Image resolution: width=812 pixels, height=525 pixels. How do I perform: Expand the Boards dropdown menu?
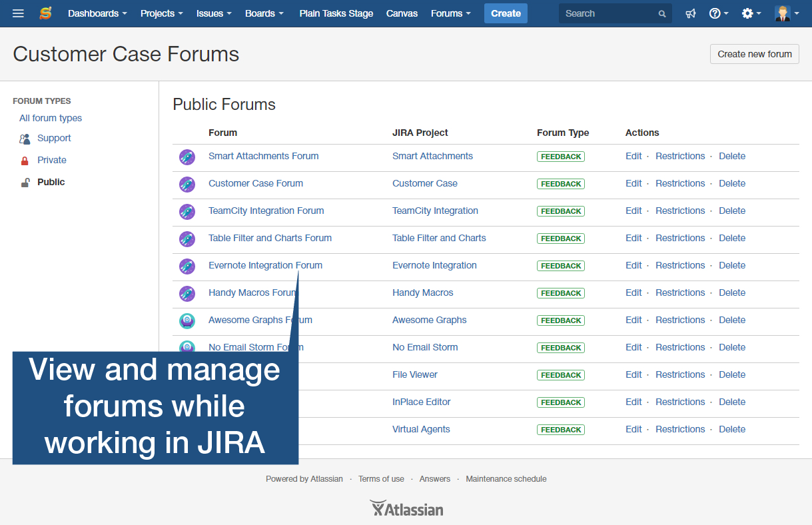(264, 13)
